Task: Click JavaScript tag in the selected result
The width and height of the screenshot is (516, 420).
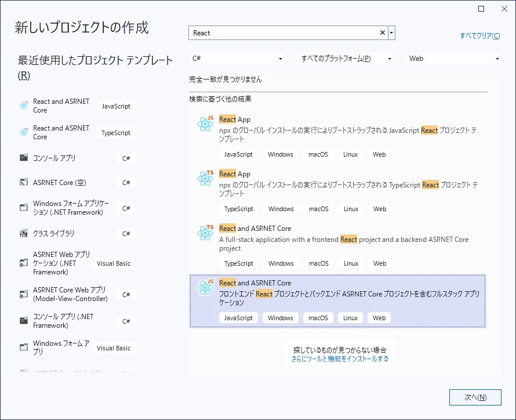Action: 238,318
